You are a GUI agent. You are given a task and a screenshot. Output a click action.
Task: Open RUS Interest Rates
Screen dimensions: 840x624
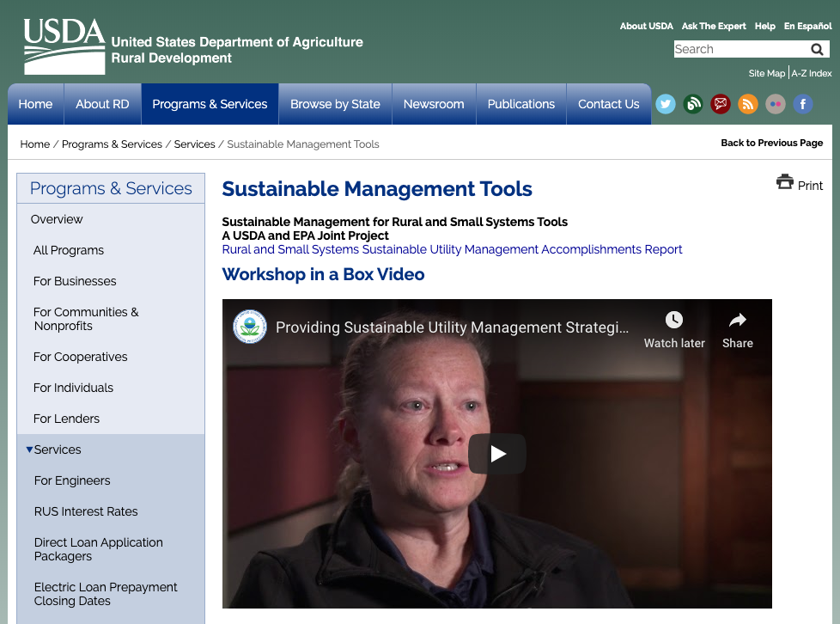(86, 512)
